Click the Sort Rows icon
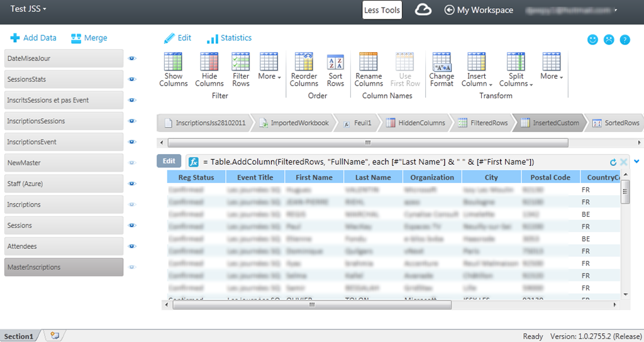The image size is (644, 342). pos(335,62)
